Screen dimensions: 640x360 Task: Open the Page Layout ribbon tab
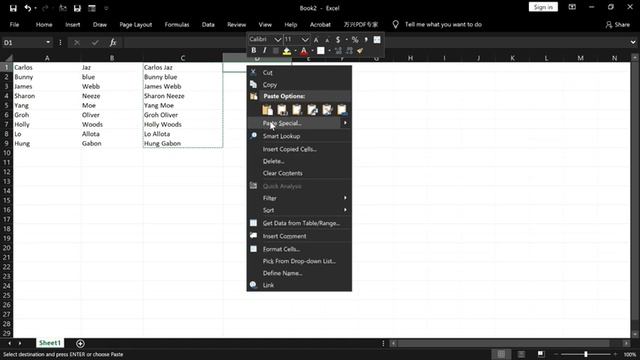(136, 24)
